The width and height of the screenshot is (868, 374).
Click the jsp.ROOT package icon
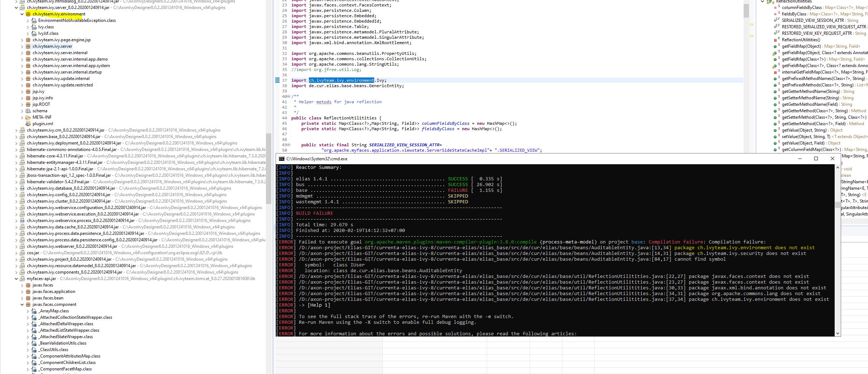tap(28, 104)
